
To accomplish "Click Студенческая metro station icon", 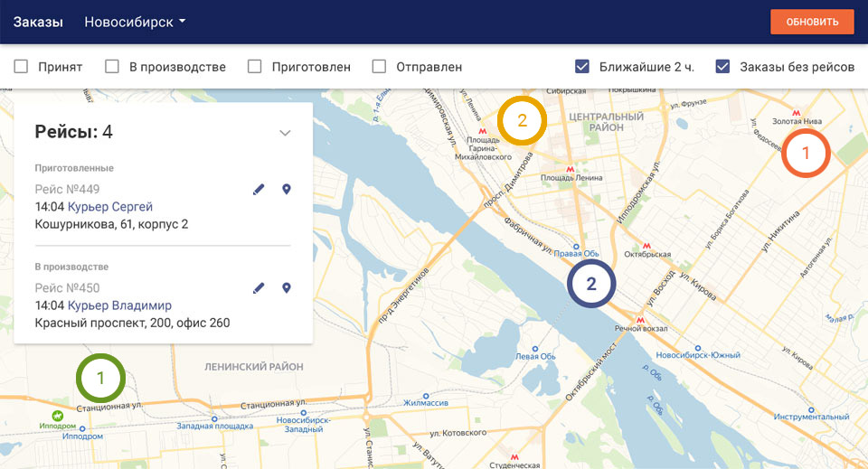I will pyautogui.click(x=514, y=457).
